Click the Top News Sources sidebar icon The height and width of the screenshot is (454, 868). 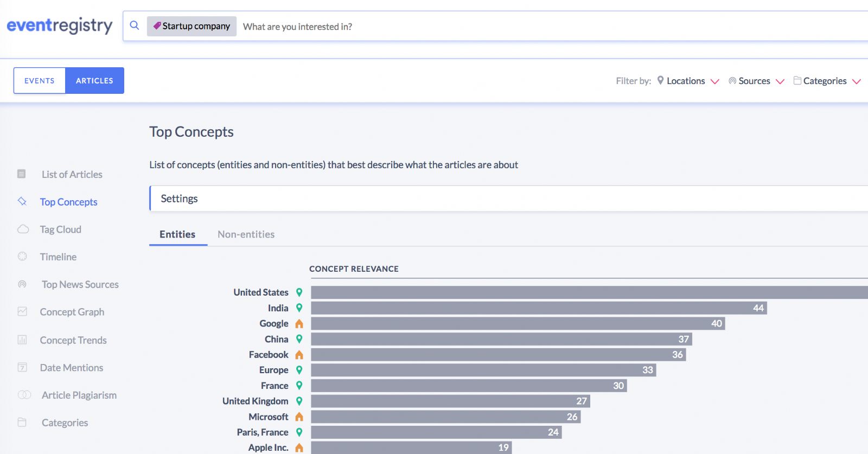click(22, 284)
